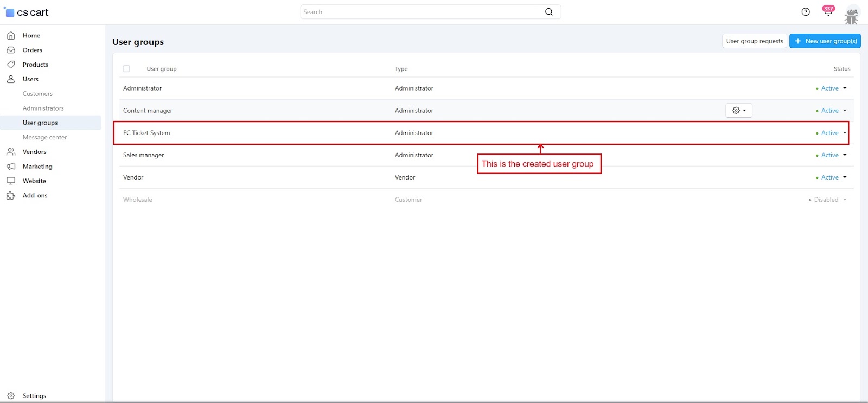
Task: Click the Orders inbox icon
Action: click(11, 50)
